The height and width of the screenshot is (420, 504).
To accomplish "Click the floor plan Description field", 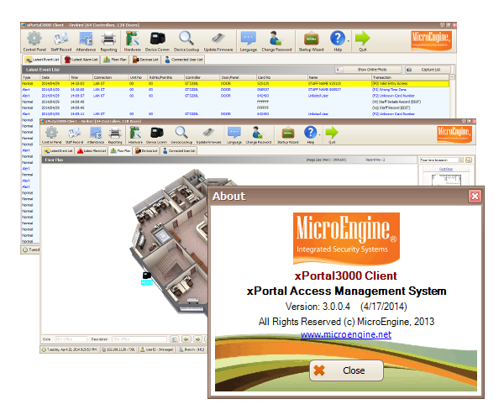I will 139,339.
